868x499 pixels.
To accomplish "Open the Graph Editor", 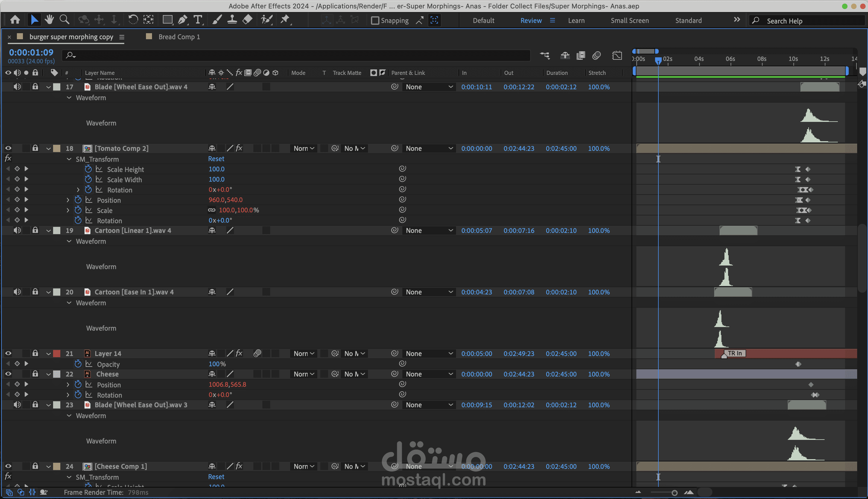I will pyautogui.click(x=617, y=56).
